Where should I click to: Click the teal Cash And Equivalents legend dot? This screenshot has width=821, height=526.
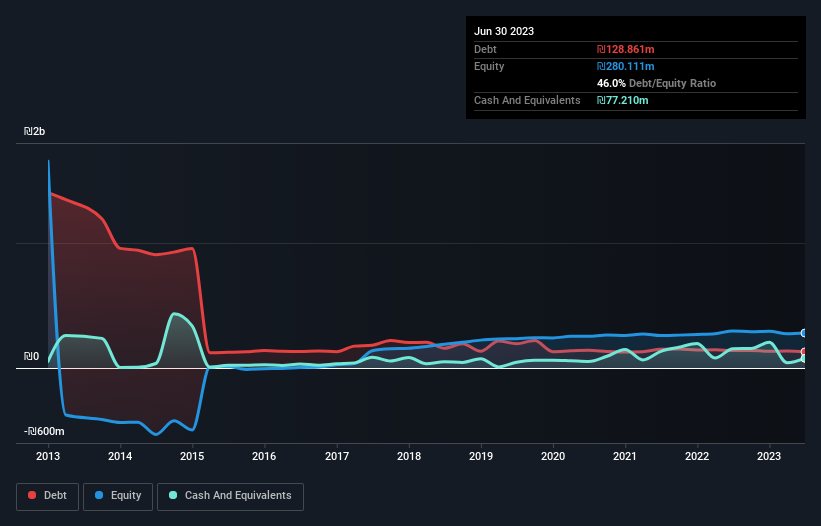pyautogui.click(x=173, y=495)
